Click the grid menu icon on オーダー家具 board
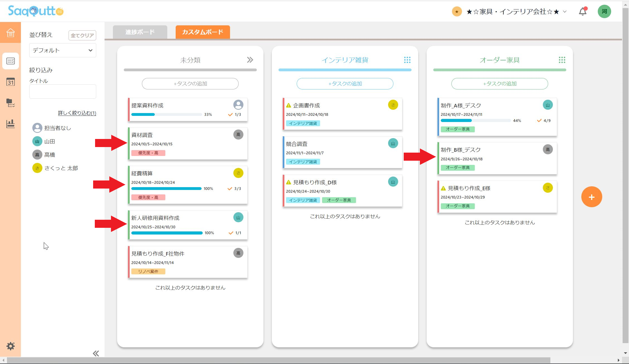629x364 pixels. (562, 60)
